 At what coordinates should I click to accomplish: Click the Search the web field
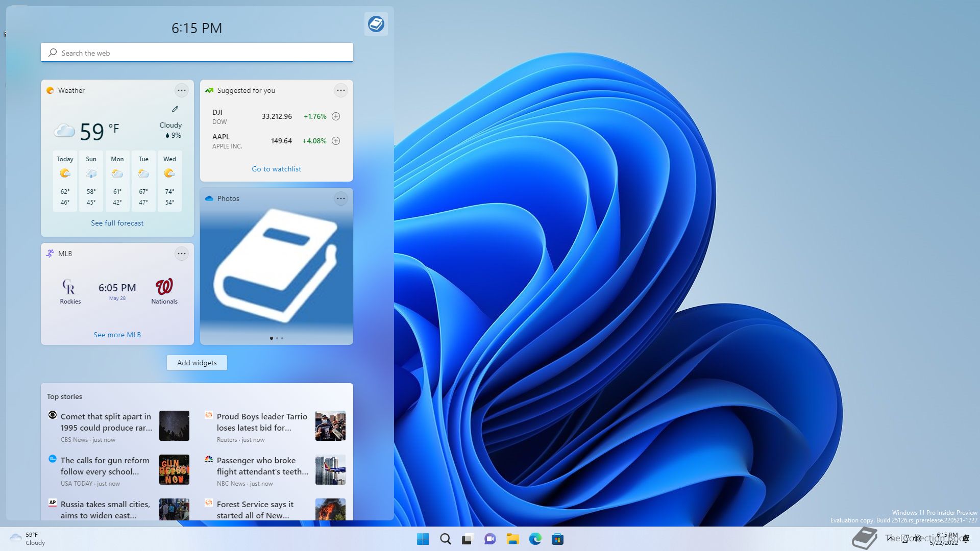tap(197, 53)
